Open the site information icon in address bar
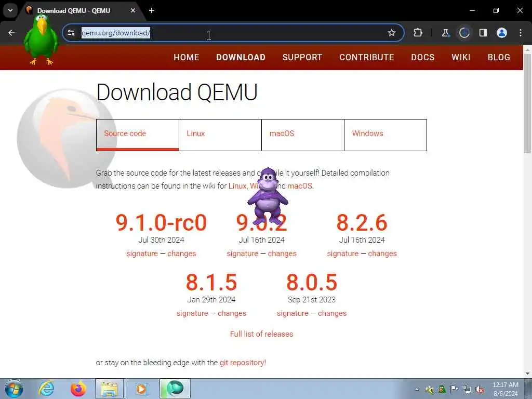This screenshot has width=532, height=399. pos(71,33)
